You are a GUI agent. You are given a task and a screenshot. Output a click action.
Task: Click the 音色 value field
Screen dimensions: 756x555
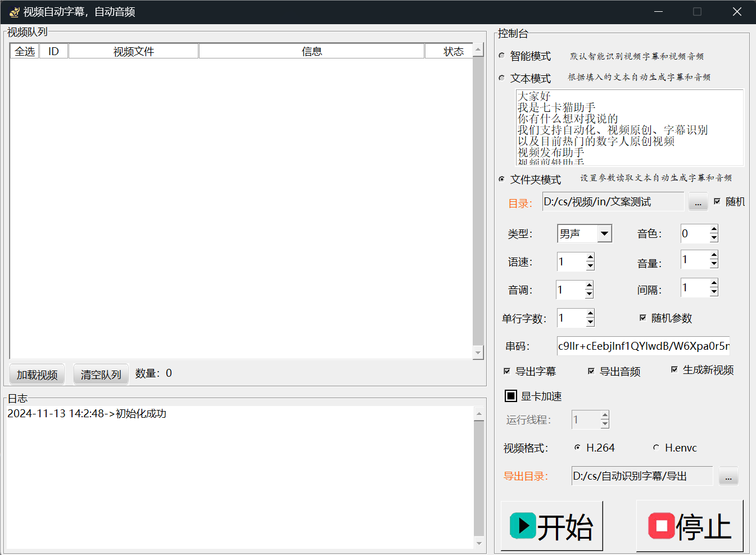695,233
